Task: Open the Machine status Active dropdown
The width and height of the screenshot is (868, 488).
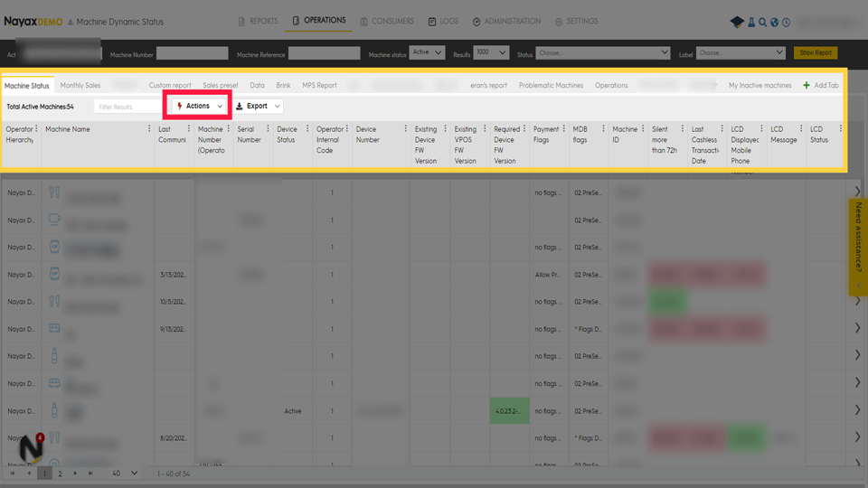Action: click(427, 52)
